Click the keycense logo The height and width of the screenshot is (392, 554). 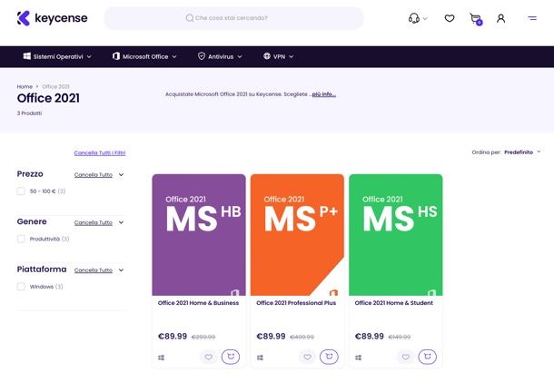click(x=53, y=18)
